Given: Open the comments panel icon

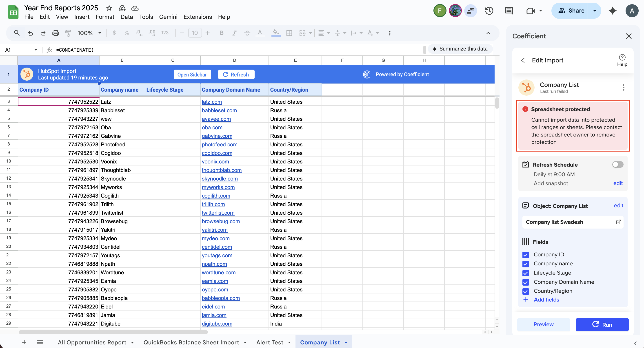Looking at the screenshot, I should tap(509, 11).
